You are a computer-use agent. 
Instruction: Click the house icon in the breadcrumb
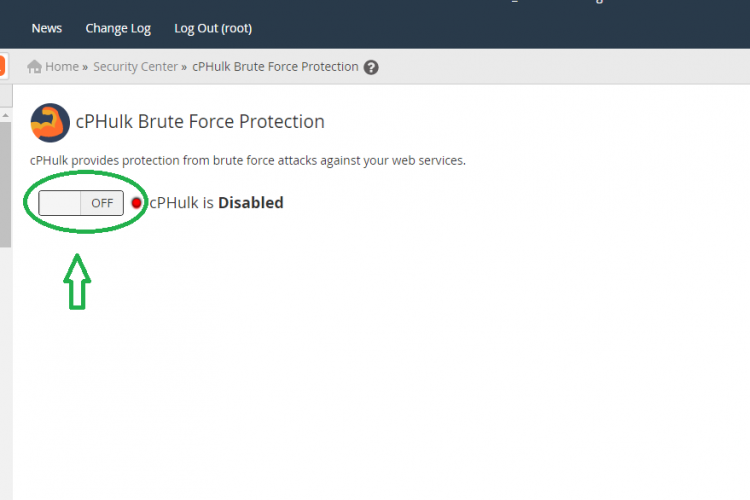point(34,67)
